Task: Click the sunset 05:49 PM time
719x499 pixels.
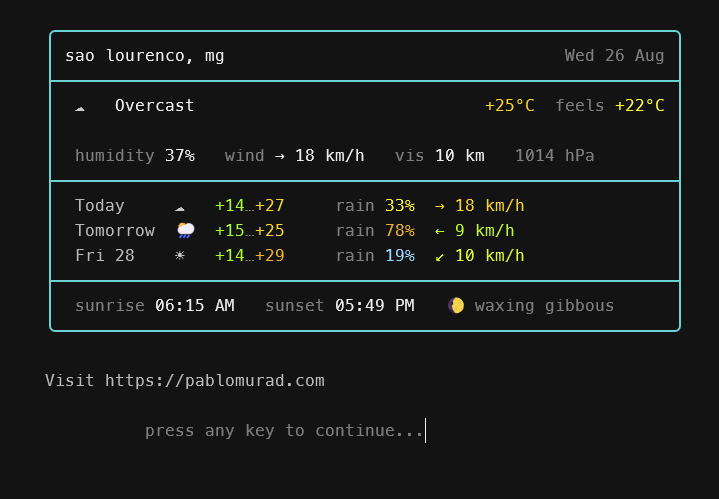Action: point(340,305)
